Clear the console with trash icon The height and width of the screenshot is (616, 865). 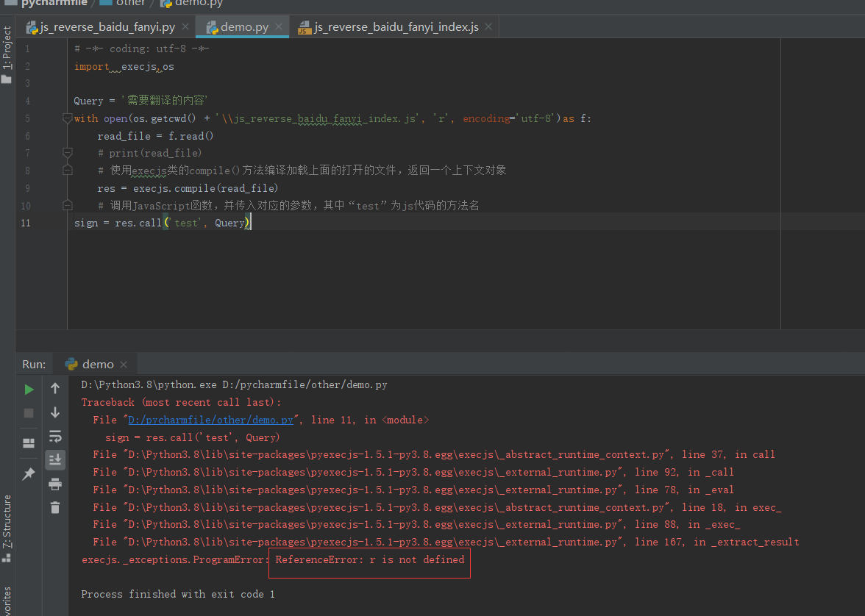[54, 507]
